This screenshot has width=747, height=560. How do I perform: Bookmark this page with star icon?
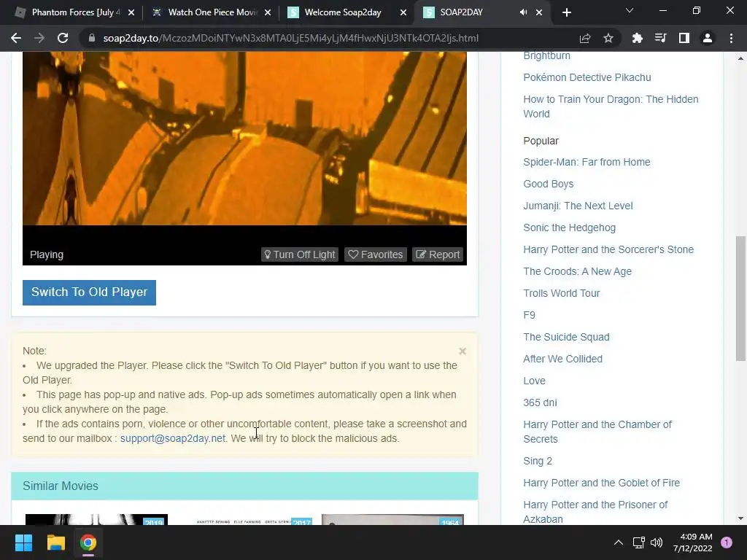pos(608,38)
